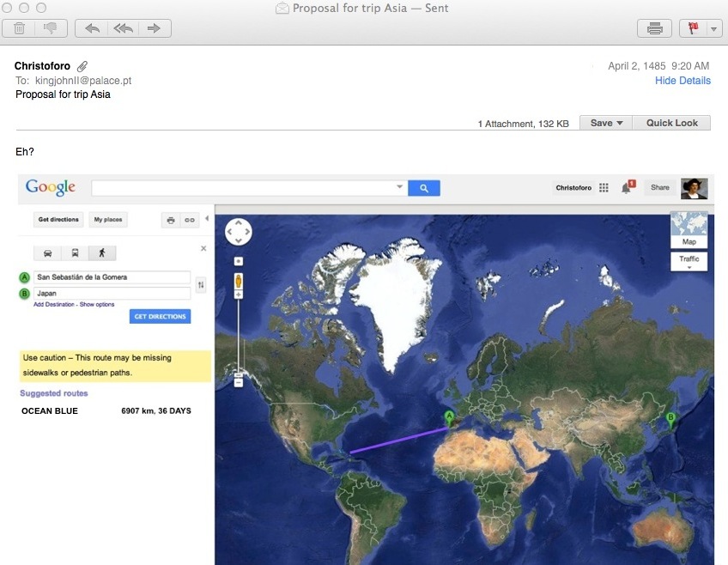Open Christoforo's profile picture
The width and height of the screenshot is (728, 565).
coord(695,189)
